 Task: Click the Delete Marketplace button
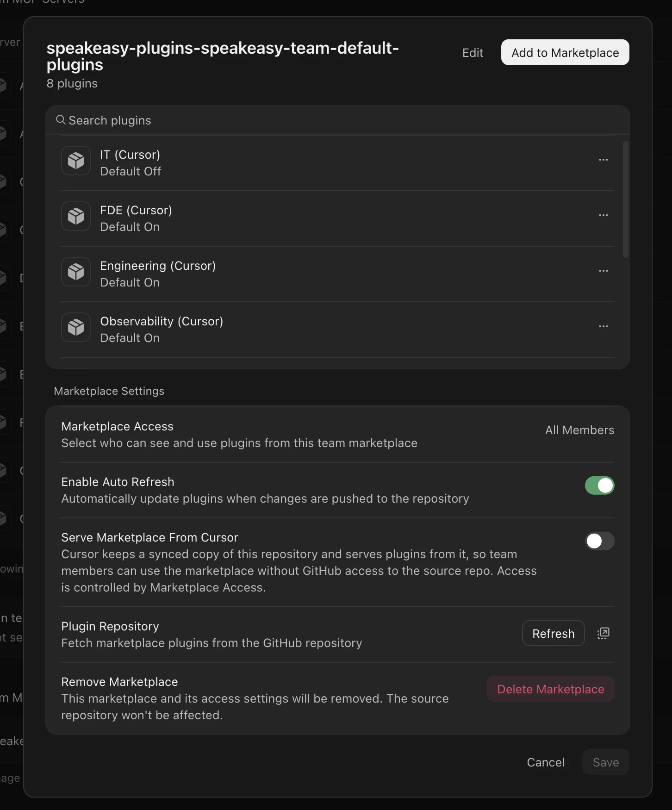(551, 689)
